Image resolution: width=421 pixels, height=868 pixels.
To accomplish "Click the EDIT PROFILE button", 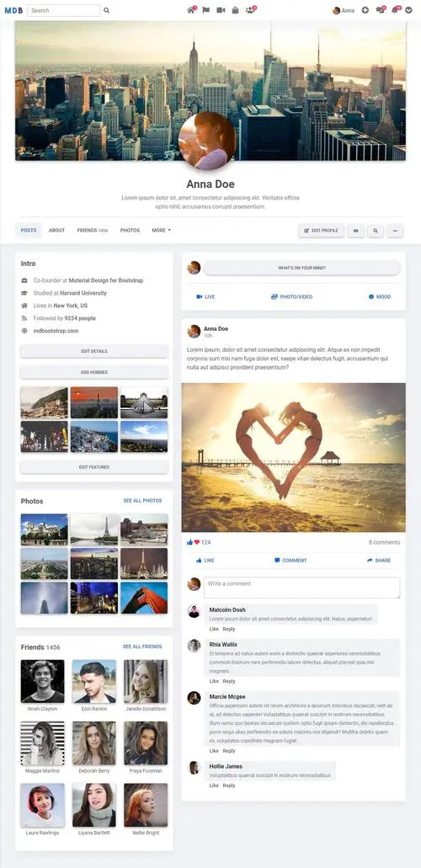I will [x=322, y=231].
